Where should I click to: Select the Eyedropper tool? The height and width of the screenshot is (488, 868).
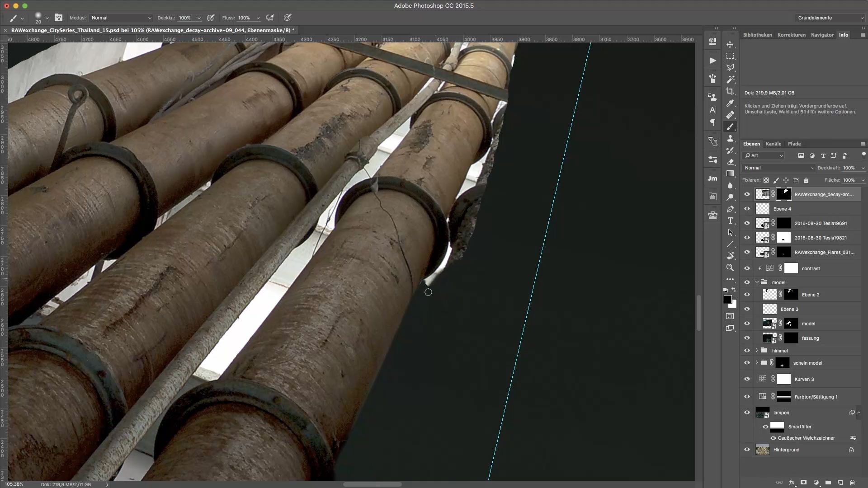pyautogui.click(x=730, y=103)
